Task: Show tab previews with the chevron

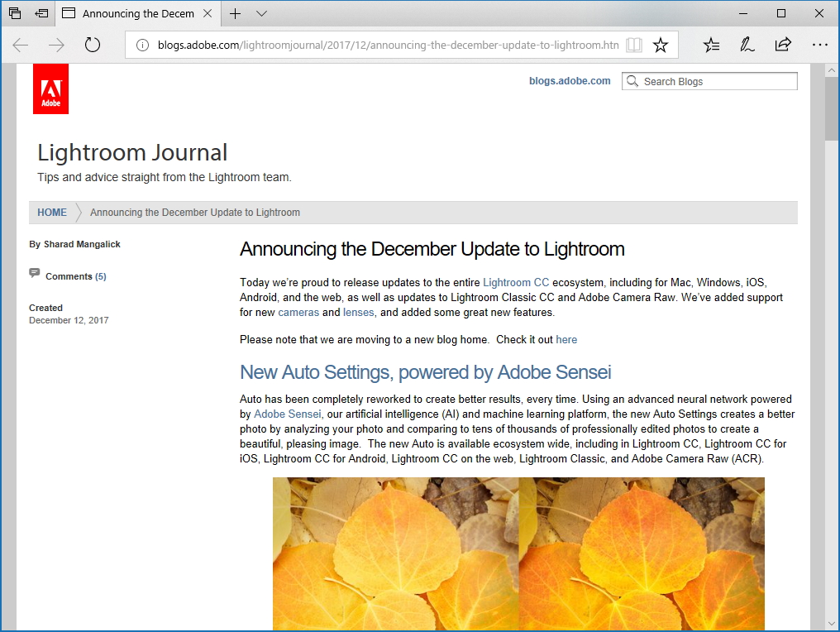Action: 261,13
